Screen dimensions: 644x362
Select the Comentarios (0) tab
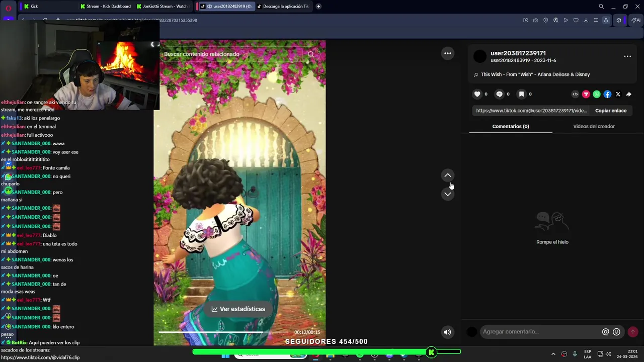coord(511,126)
